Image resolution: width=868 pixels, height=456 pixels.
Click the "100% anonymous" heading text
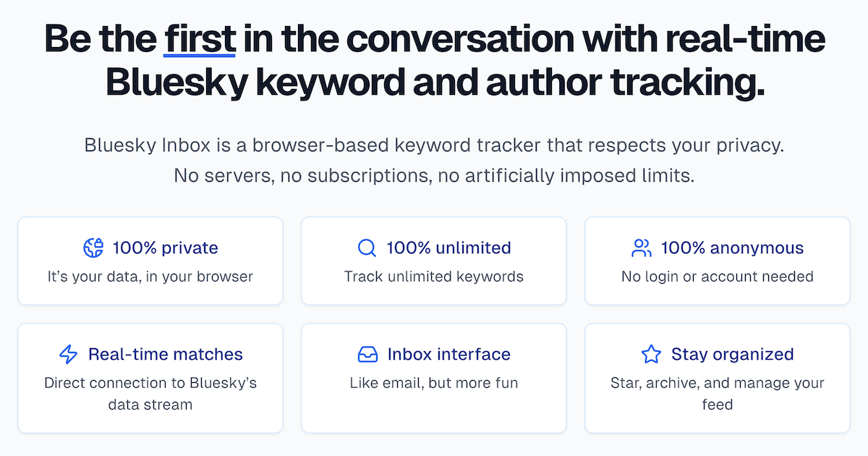[732, 248]
